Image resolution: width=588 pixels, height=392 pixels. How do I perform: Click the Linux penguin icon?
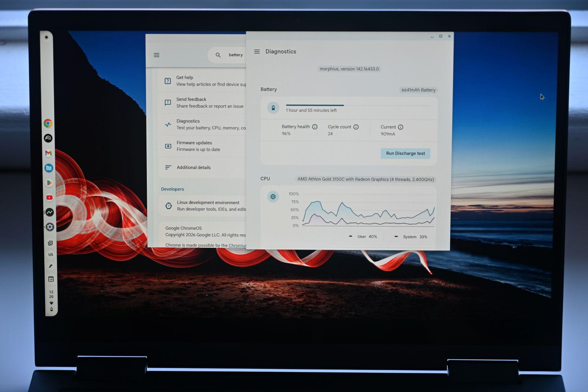click(169, 206)
